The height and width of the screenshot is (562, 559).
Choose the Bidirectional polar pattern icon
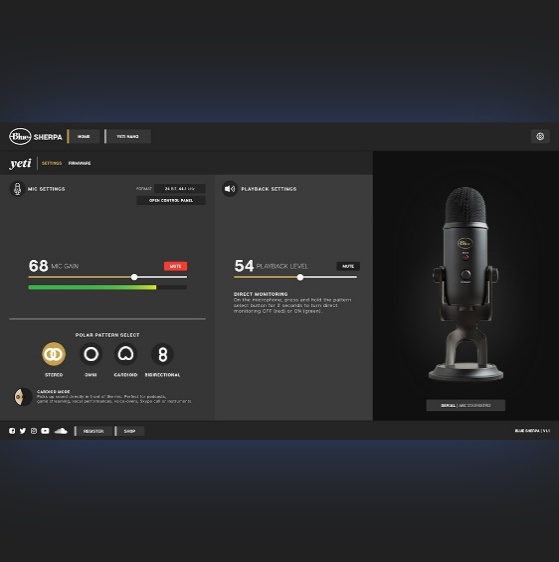pyautogui.click(x=163, y=354)
